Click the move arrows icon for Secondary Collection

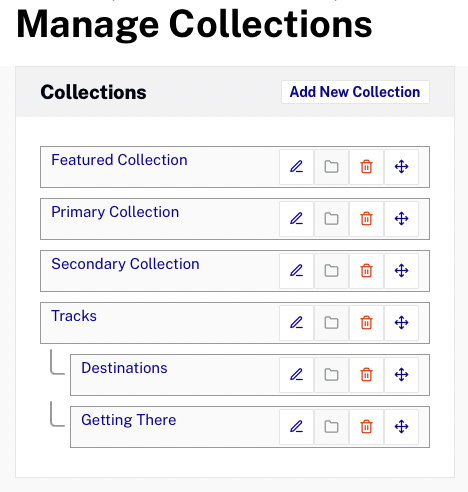tap(401, 271)
